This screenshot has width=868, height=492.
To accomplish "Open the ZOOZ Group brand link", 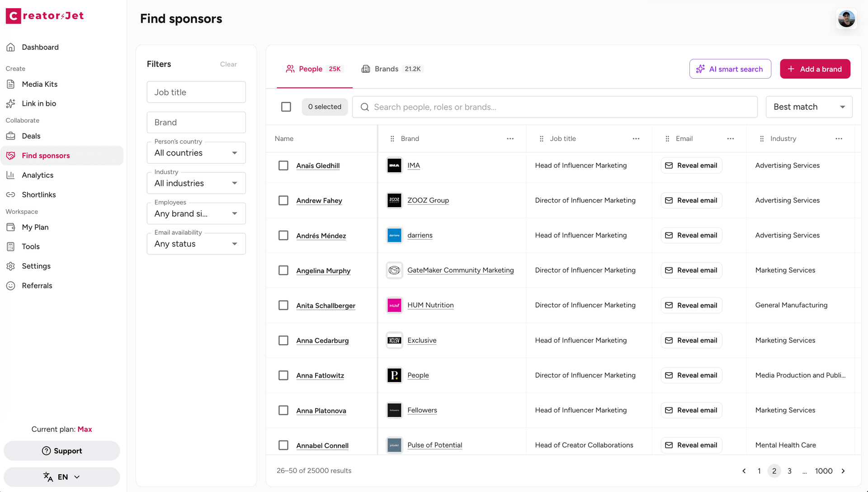I will (x=428, y=200).
